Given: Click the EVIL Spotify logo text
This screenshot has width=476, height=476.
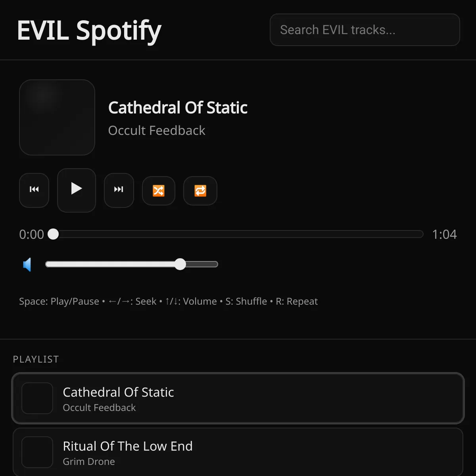Looking at the screenshot, I should click(89, 30).
